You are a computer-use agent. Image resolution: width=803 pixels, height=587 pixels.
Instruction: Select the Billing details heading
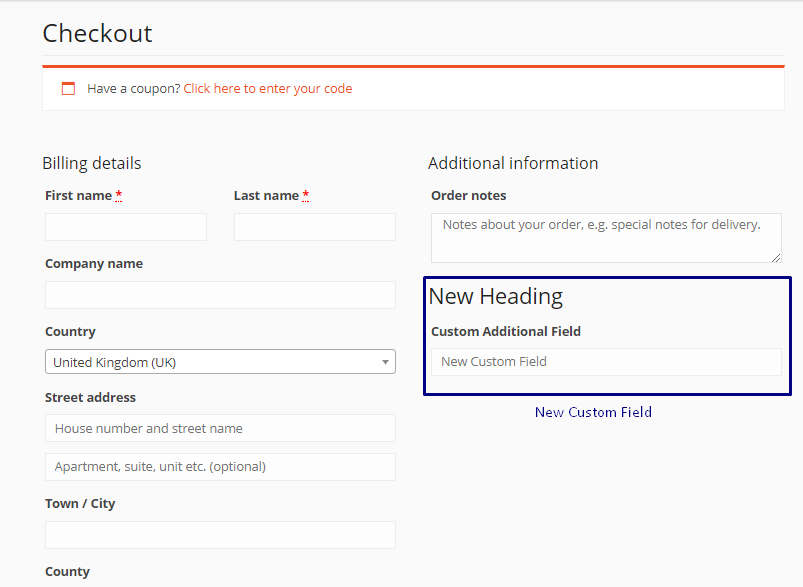(92, 163)
